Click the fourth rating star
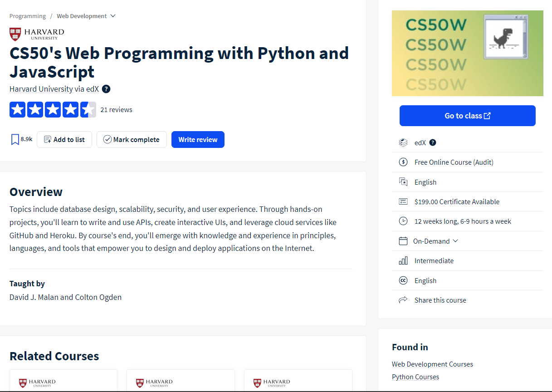The height and width of the screenshot is (392, 552). pyautogui.click(x=70, y=109)
